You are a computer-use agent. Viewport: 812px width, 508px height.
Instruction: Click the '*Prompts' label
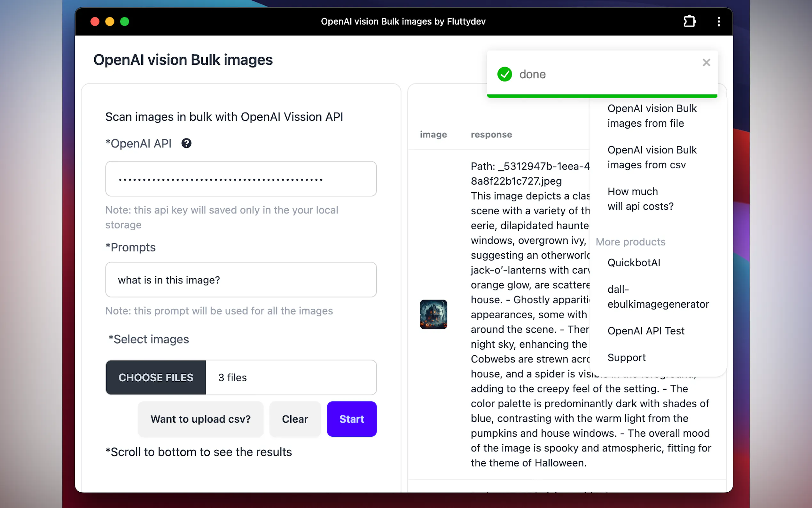pyautogui.click(x=130, y=247)
